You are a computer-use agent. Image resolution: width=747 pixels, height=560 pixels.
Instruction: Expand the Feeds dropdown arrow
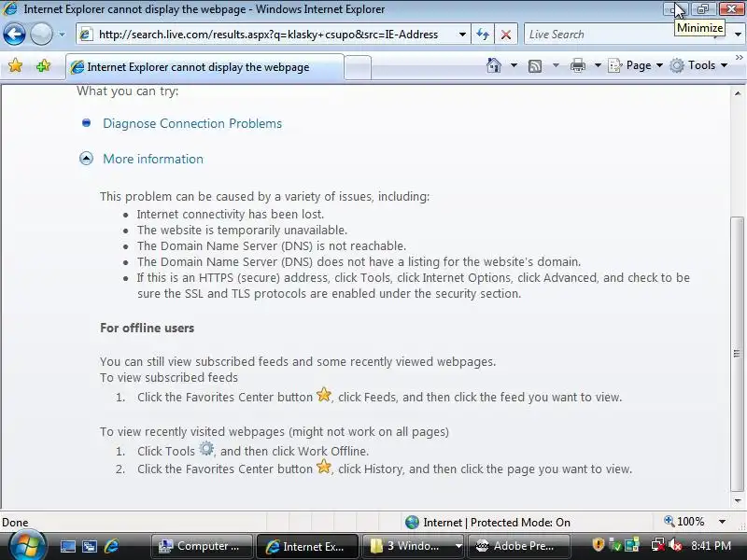(556, 65)
